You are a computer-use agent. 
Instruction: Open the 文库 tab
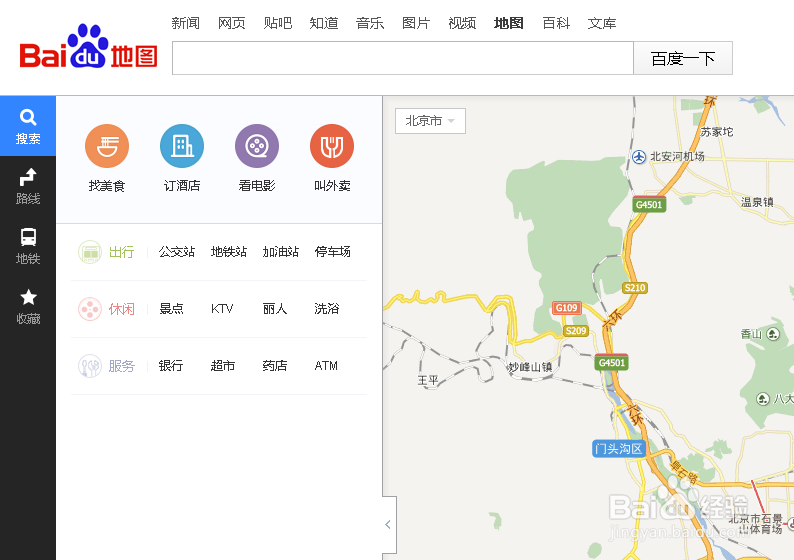[602, 23]
